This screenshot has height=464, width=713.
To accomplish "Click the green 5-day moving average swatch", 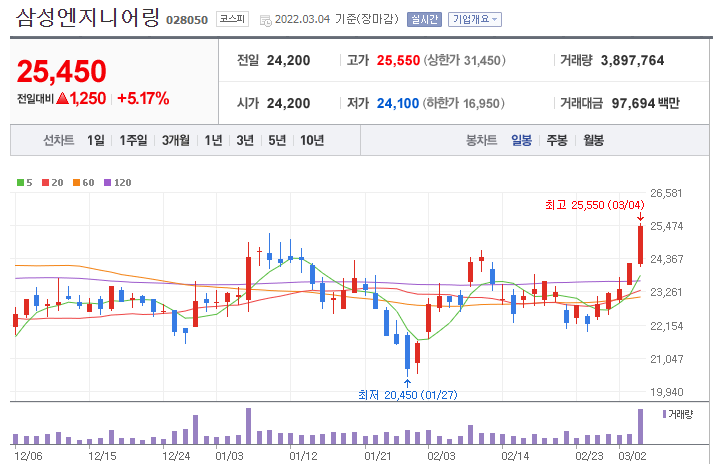I will click(20, 182).
